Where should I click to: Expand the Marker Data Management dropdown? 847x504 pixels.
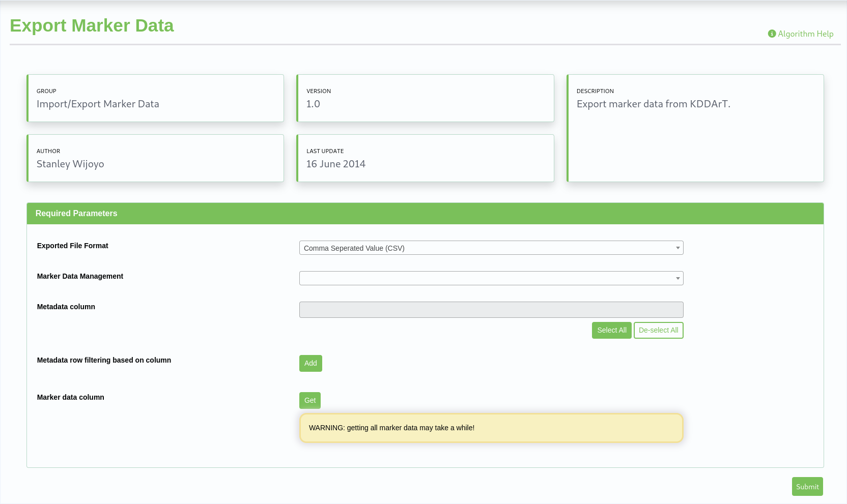491,278
